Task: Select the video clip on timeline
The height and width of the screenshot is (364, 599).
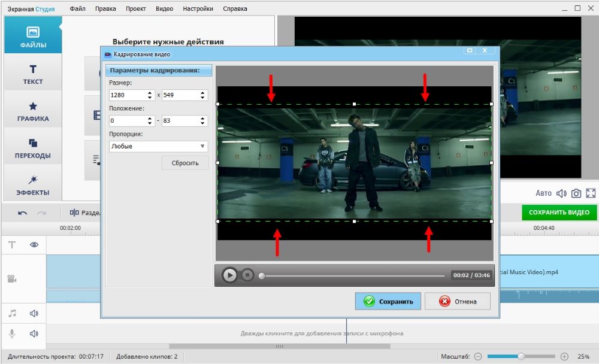Action: pos(549,272)
